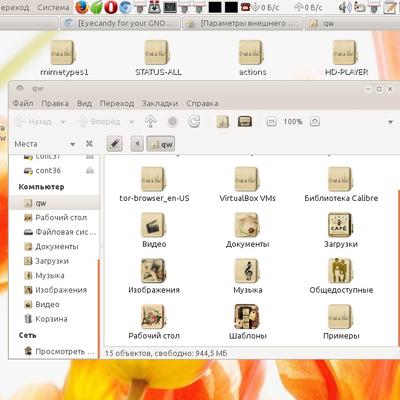The image size is (400, 400).
Task: Select qw in the Places sidebar
Action: (x=54, y=203)
